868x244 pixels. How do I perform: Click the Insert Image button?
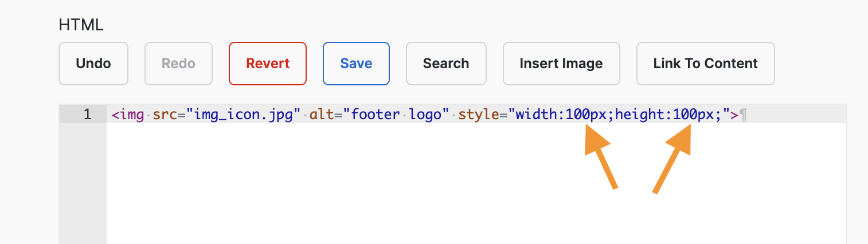561,64
